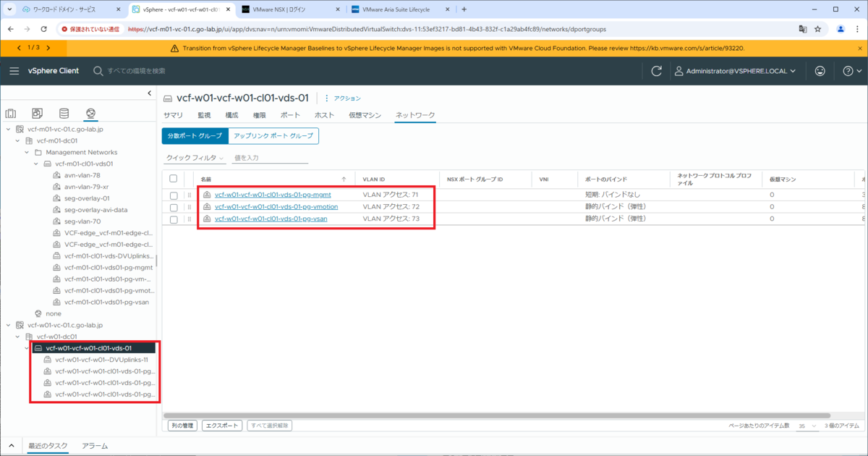This screenshot has width=868, height=456.
Task: Change items per page dropdown showing 35
Action: [x=808, y=426]
